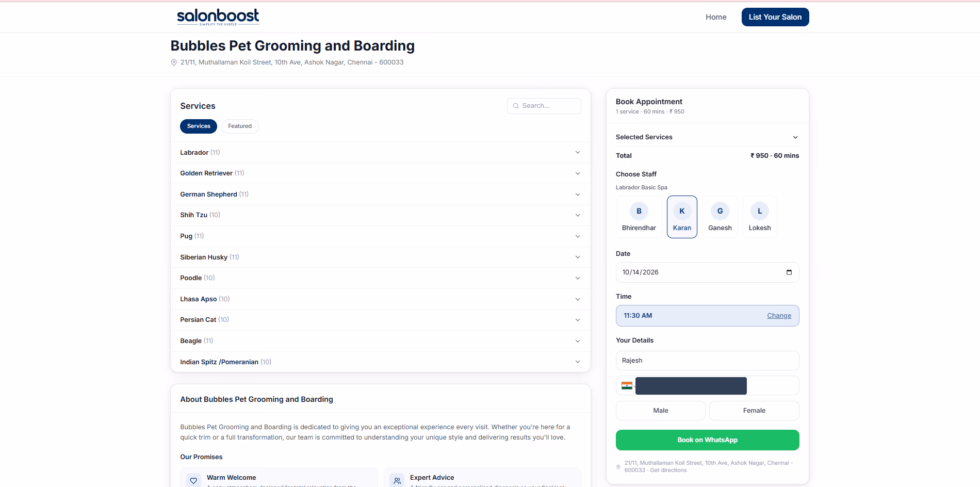Click the Total ₹ 950 · 60 mins amount
The width and height of the screenshot is (980, 487).
774,156
